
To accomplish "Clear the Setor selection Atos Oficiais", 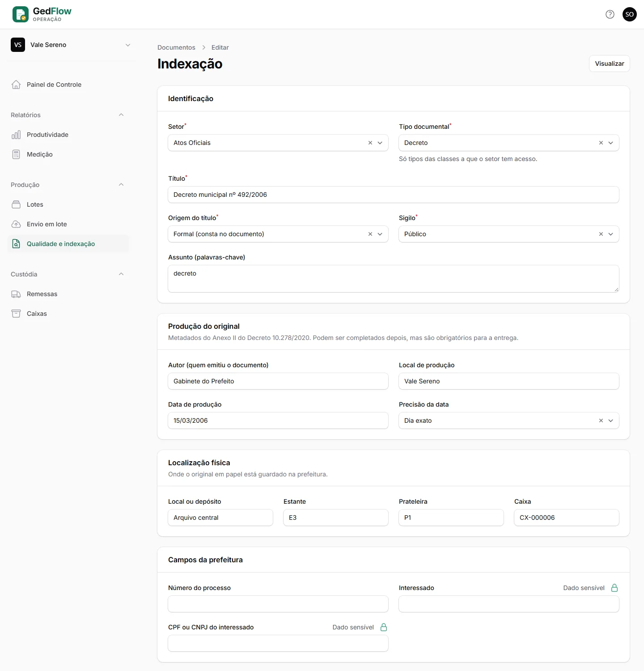I will tap(370, 143).
